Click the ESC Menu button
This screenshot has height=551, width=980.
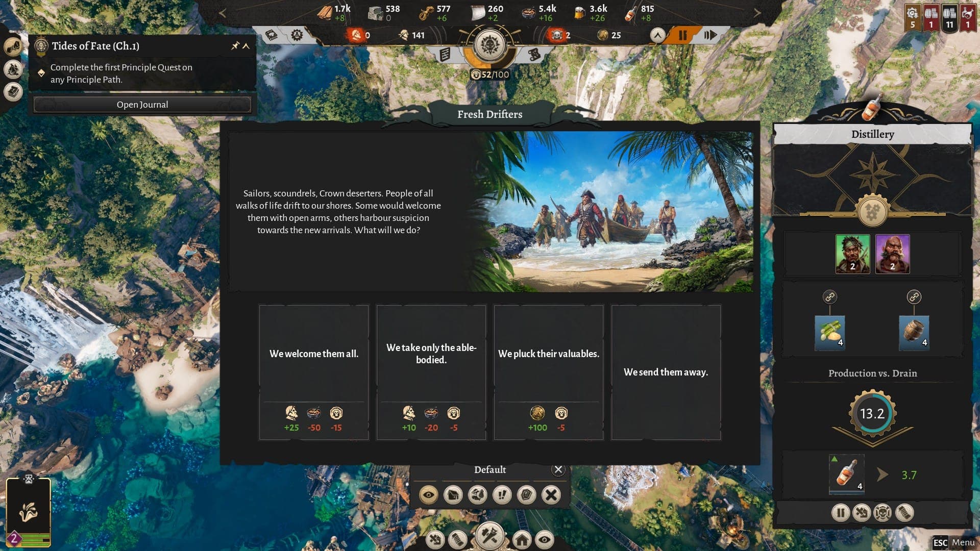[953, 542]
